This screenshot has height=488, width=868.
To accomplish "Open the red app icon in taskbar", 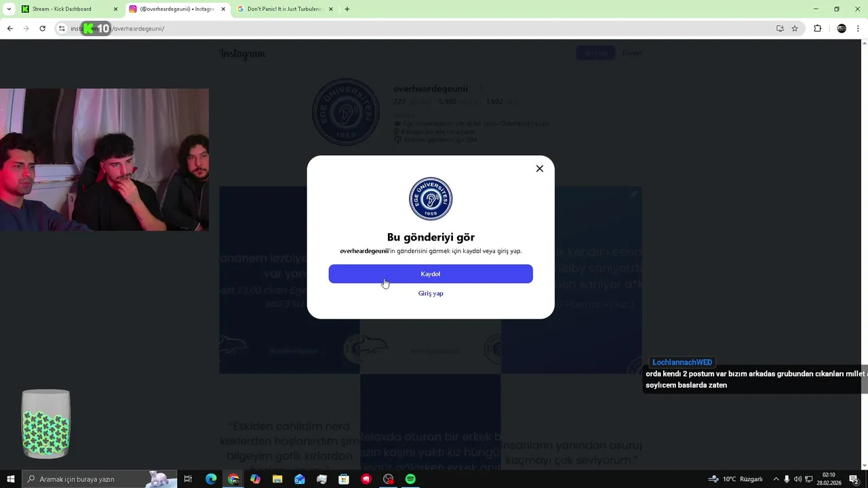I will (366, 479).
